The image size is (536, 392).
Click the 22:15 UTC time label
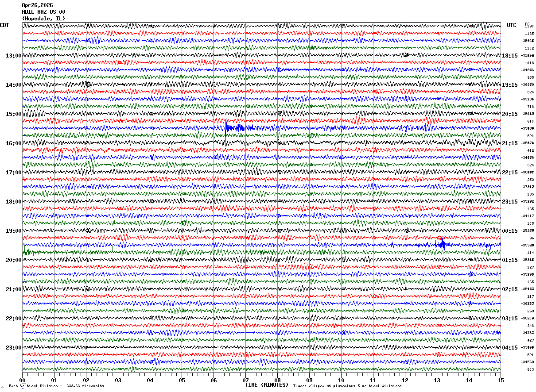pyautogui.click(x=510, y=173)
